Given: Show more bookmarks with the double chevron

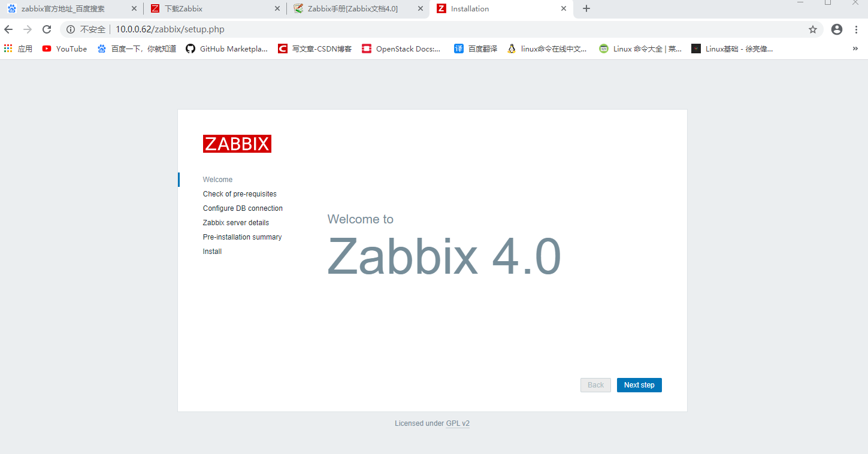Looking at the screenshot, I should click(x=855, y=49).
